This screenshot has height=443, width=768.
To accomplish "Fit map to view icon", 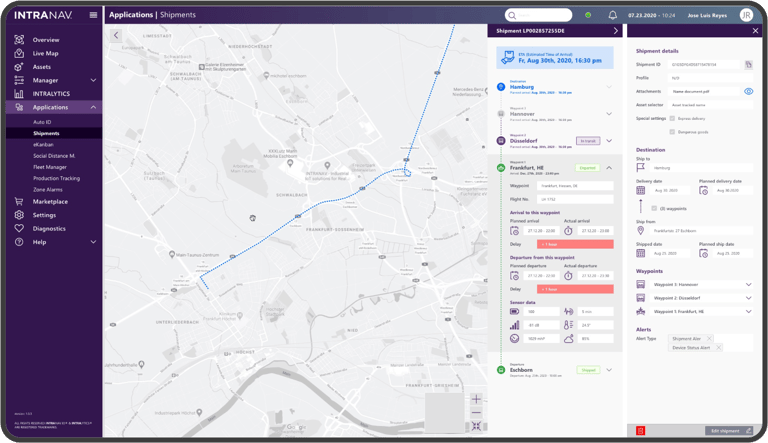I will tap(476, 426).
